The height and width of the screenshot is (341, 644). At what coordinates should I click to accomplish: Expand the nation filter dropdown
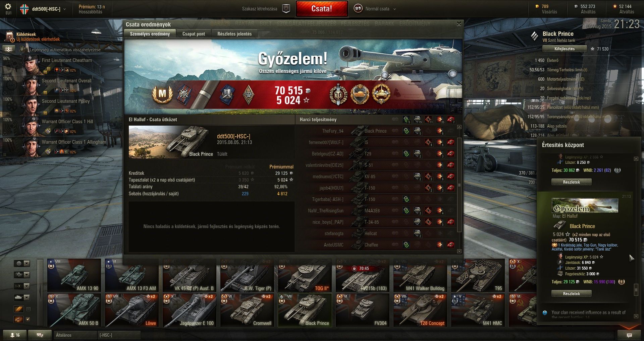(x=22, y=263)
